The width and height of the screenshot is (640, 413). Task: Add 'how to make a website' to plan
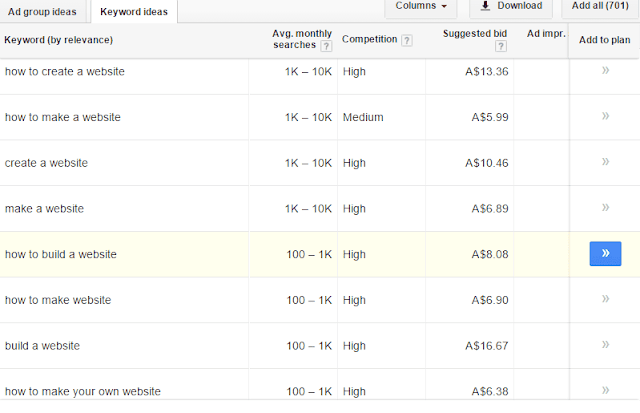tap(605, 116)
